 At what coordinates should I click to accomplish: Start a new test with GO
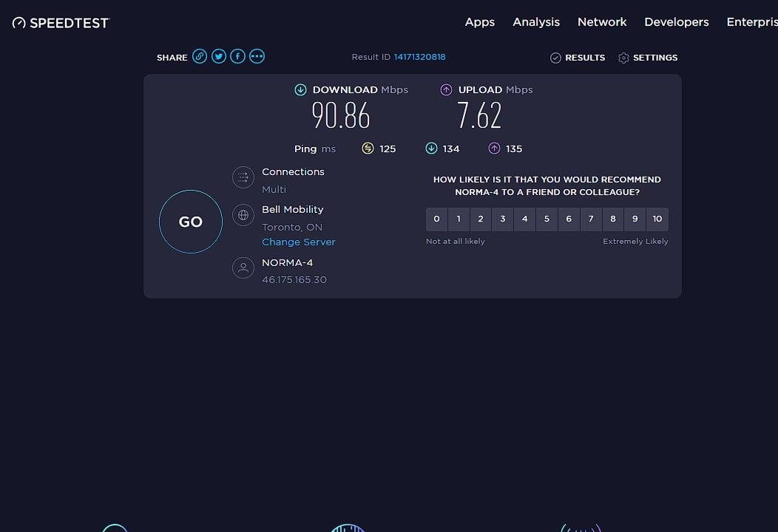(x=191, y=222)
